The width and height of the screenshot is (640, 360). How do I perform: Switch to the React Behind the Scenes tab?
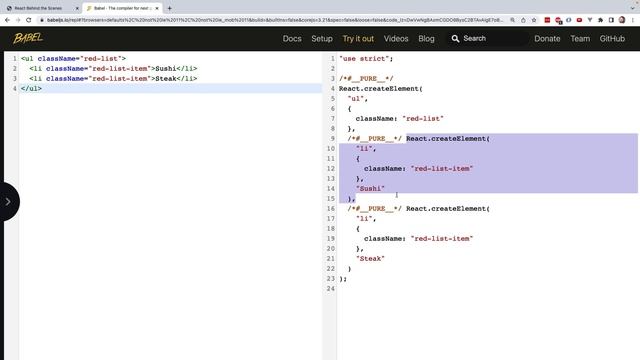click(x=41, y=8)
